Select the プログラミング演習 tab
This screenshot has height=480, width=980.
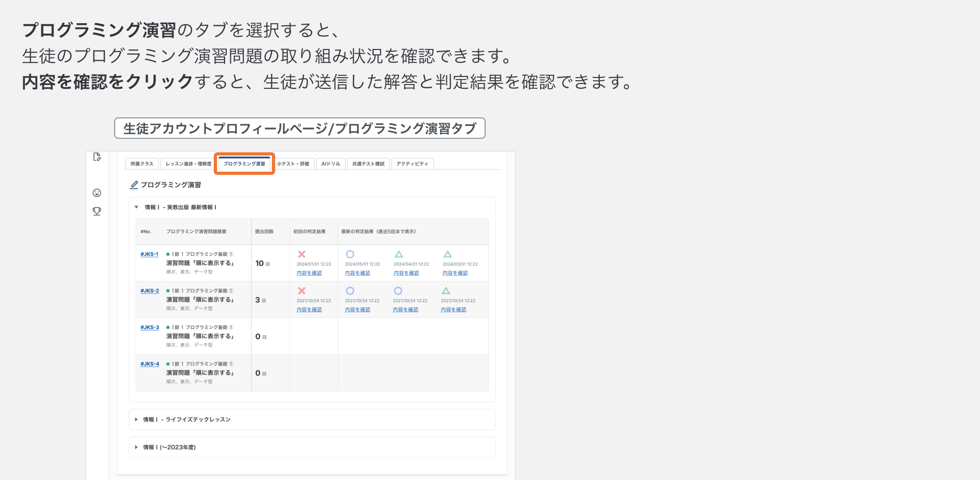[244, 164]
